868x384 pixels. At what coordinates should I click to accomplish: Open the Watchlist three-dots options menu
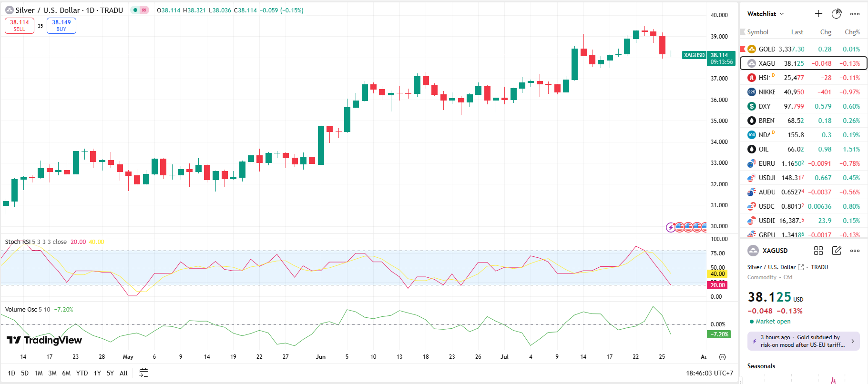click(855, 14)
